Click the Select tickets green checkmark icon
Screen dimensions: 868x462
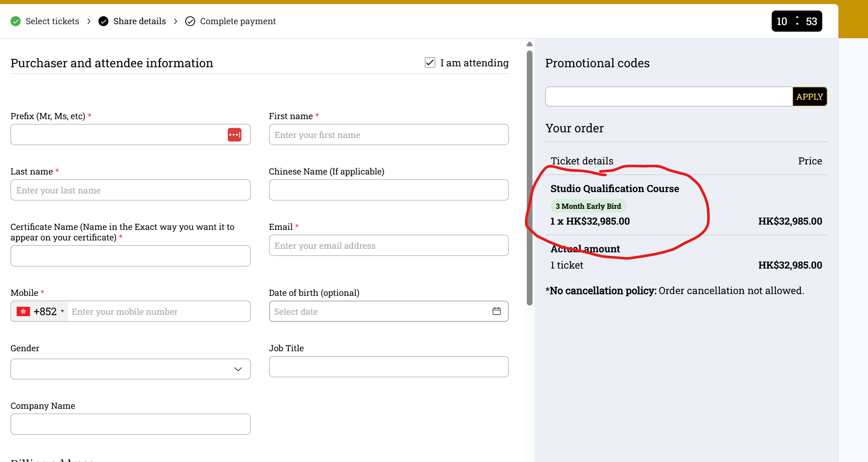click(16, 21)
